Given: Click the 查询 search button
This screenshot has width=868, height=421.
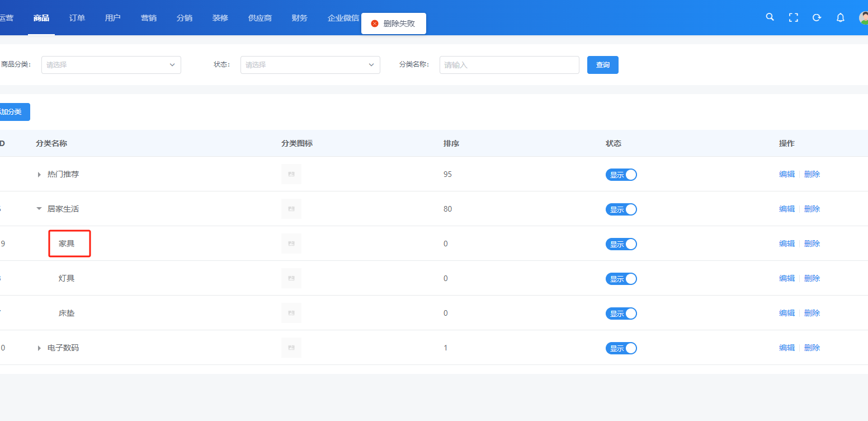Looking at the screenshot, I should pyautogui.click(x=603, y=65).
